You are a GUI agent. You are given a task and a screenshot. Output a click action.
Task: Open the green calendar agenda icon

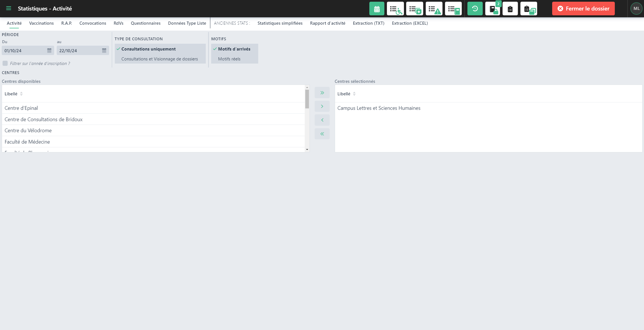point(376,9)
